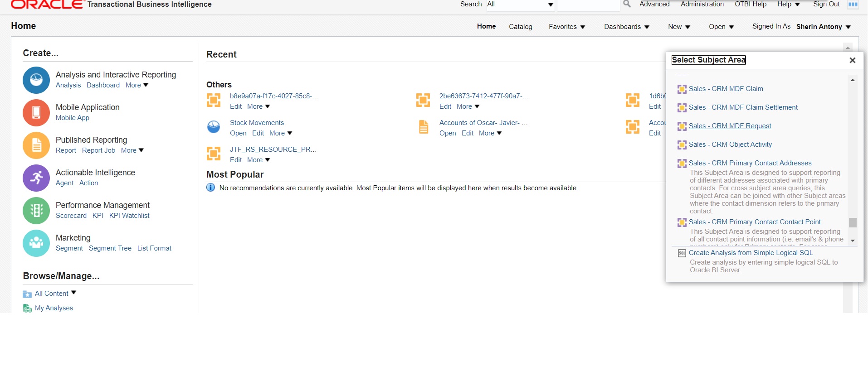Create a Segment Tree
The width and height of the screenshot is (868, 376).
tap(110, 248)
